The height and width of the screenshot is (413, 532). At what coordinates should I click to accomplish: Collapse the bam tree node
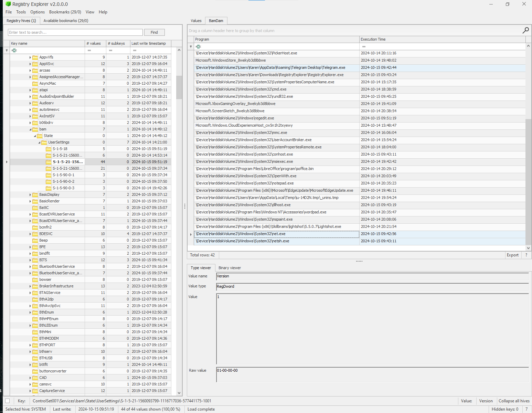click(x=30, y=129)
